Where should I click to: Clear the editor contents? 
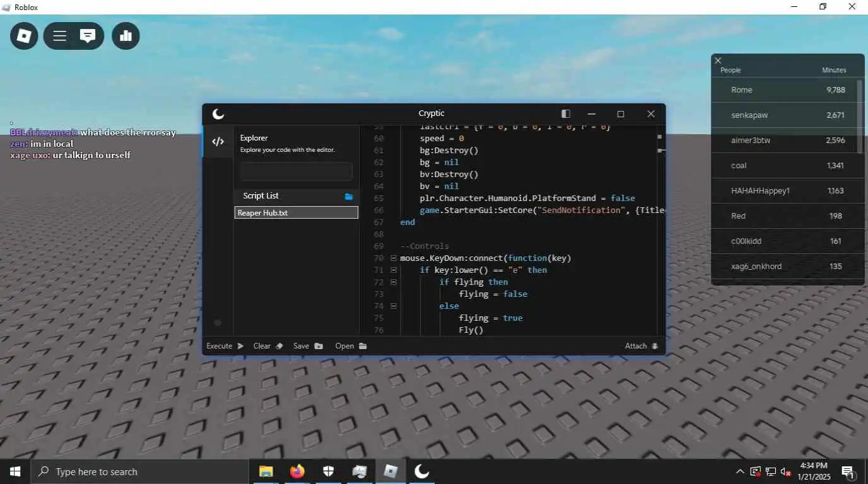point(268,346)
